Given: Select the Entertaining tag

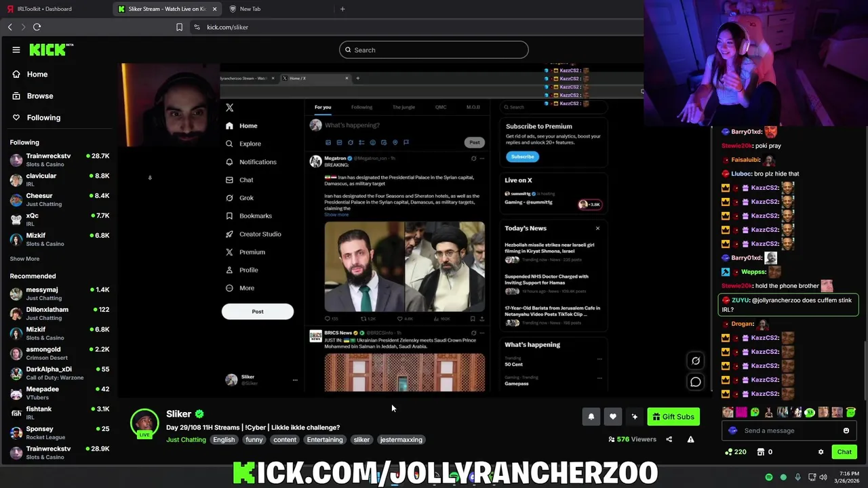Looking at the screenshot, I should click(325, 439).
